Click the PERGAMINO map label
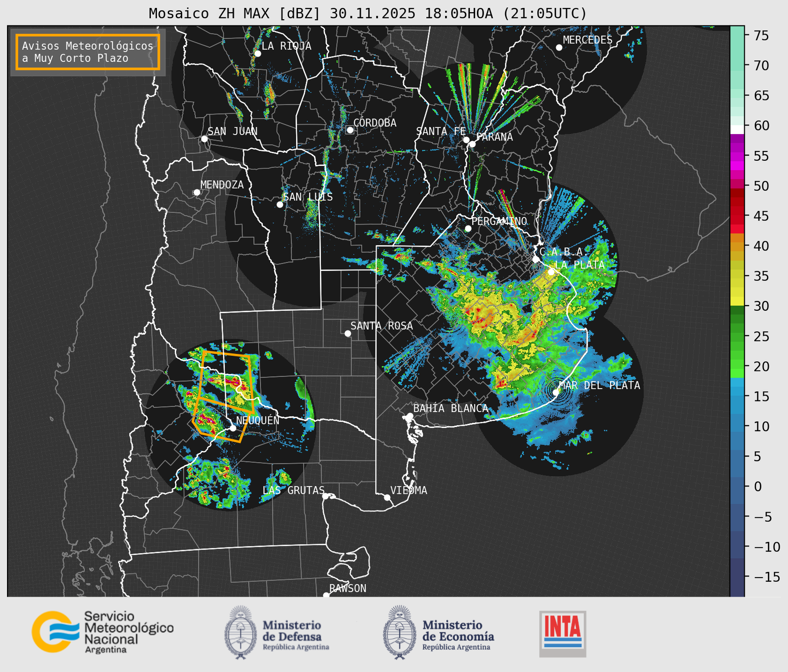The width and height of the screenshot is (788, 672). tap(499, 221)
